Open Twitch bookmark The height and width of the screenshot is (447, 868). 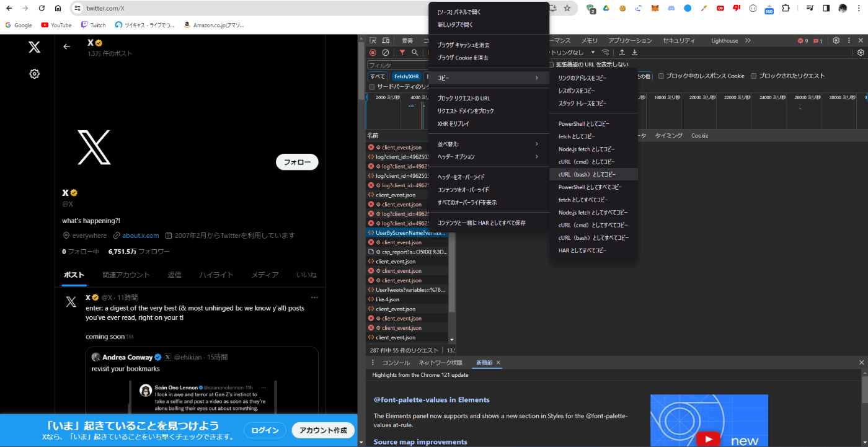coord(93,25)
